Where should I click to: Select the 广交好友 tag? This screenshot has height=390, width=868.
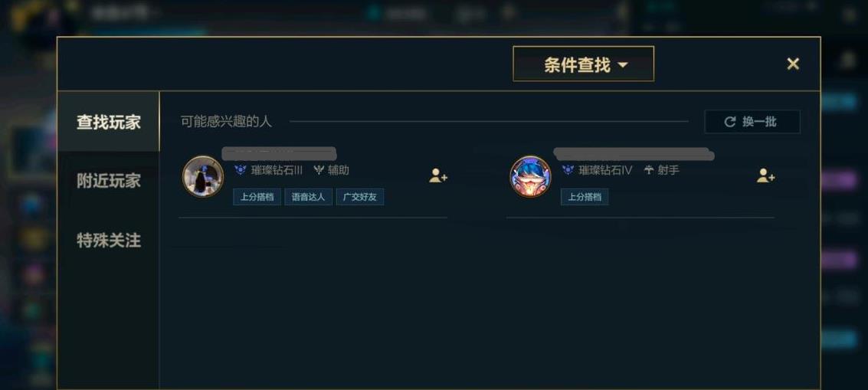coord(360,197)
